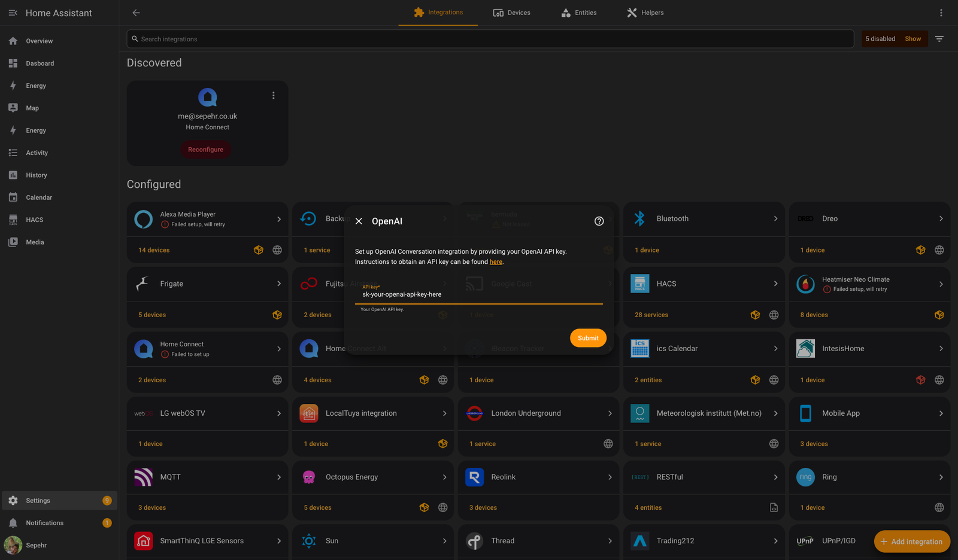Viewport: 958px width, 560px height.
Task: Switch to the Devices tab
Action: (512, 13)
